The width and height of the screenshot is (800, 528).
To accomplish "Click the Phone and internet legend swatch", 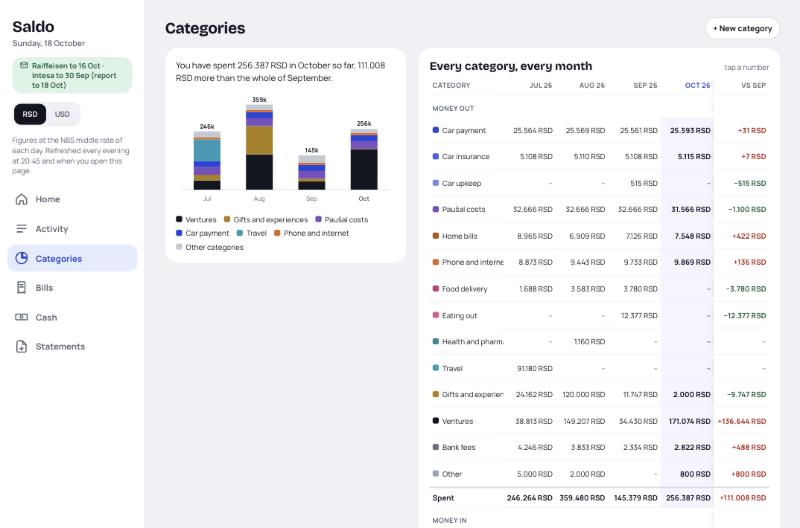I will 277,233.
